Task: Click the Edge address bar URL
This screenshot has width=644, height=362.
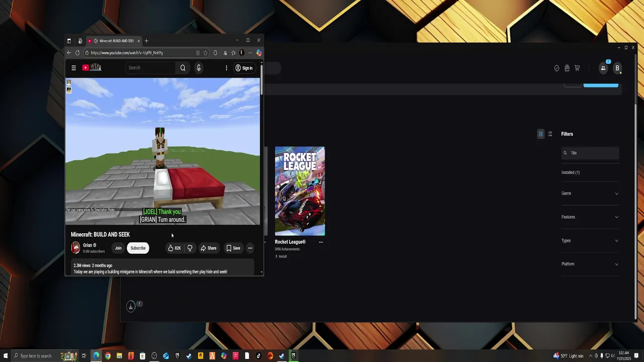Action: click(127, 53)
